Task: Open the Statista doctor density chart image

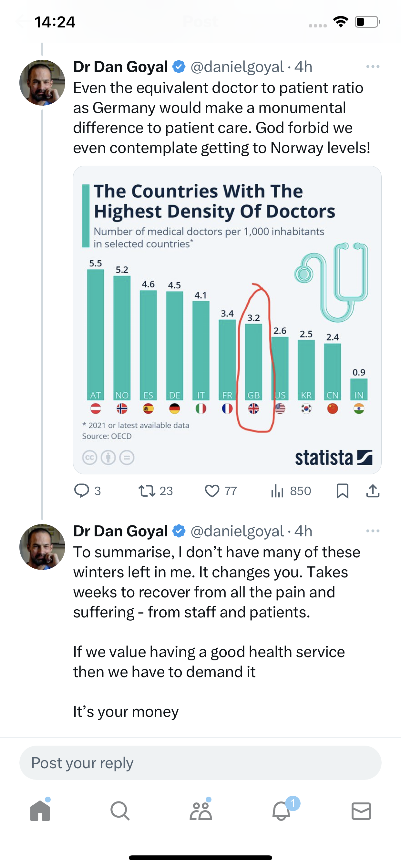Action: coord(227,320)
